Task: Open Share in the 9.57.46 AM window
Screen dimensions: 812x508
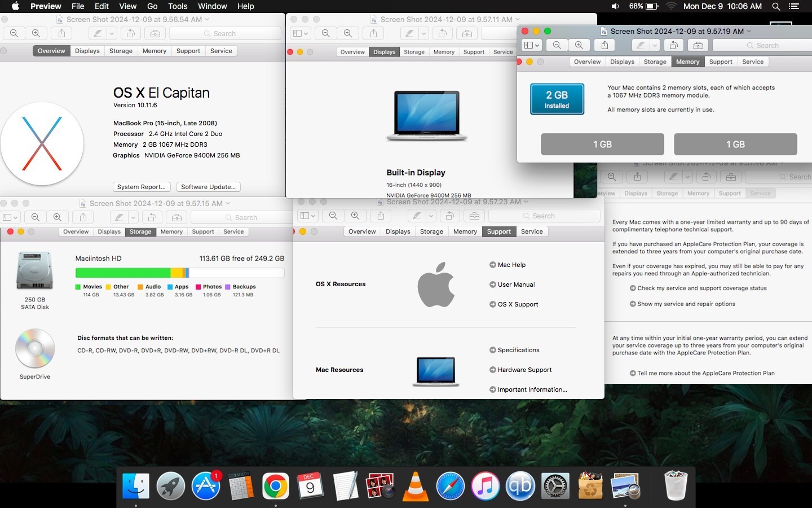Action: click(x=637, y=177)
